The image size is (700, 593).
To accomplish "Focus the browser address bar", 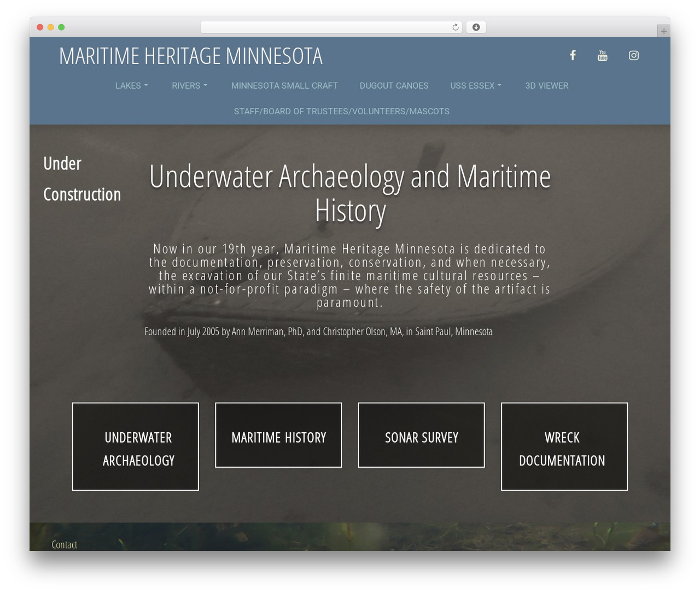I will click(331, 27).
